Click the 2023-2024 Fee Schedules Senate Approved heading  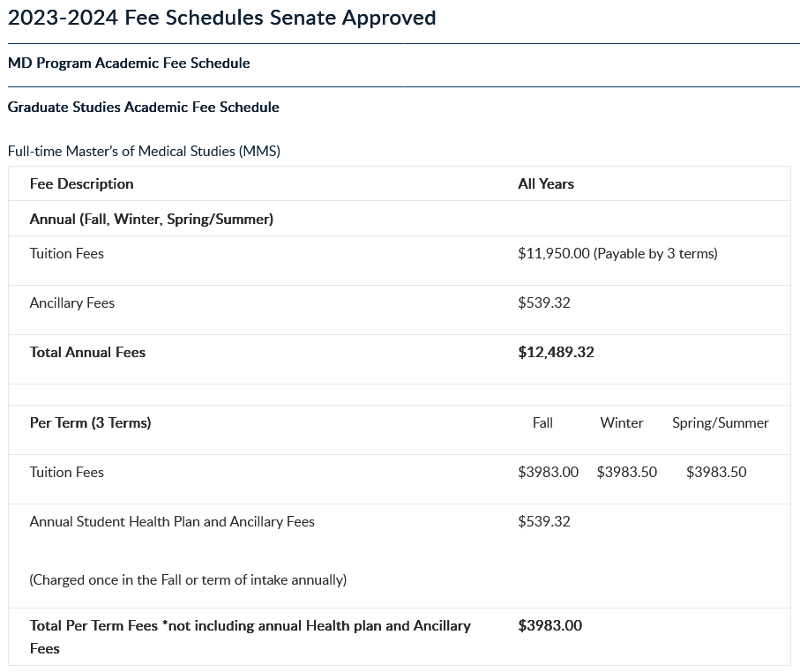[x=221, y=18]
